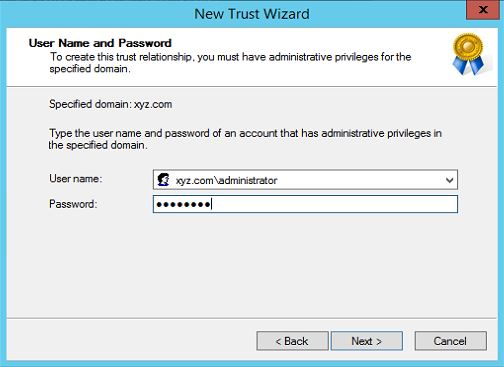The height and width of the screenshot is (367, 504).
Task: Cancel the New Trust Wizard
Action: [x=450, y=341]
